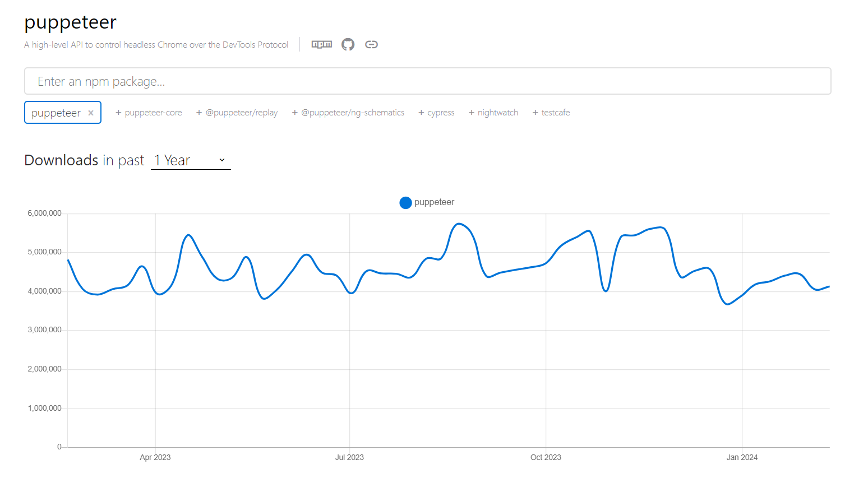Click the 'Downloads' heading text
Viewport: 868px width, 483px height.
coord(61,160)
